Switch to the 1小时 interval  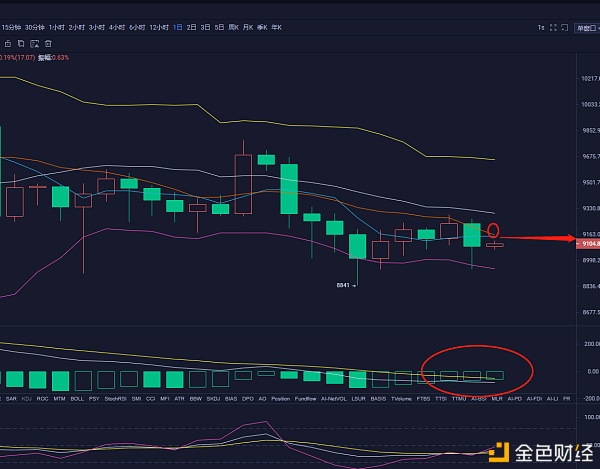click(x=57, y=28)
